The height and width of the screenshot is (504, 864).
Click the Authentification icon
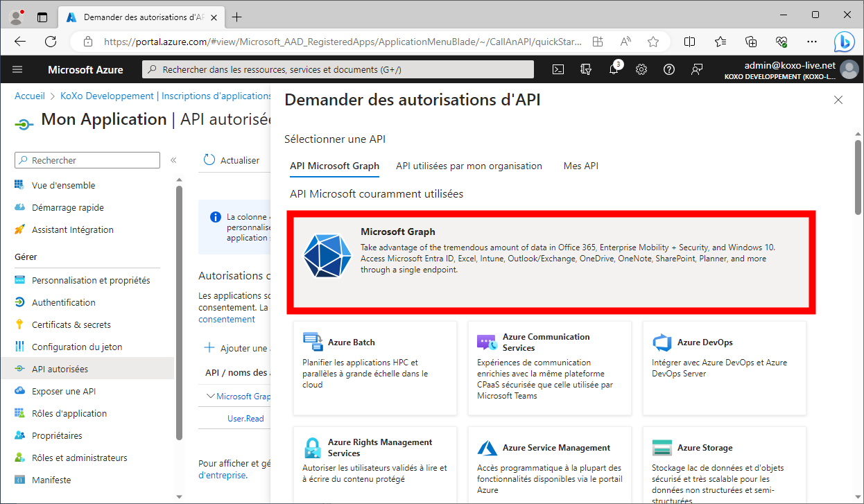point(19,302)
